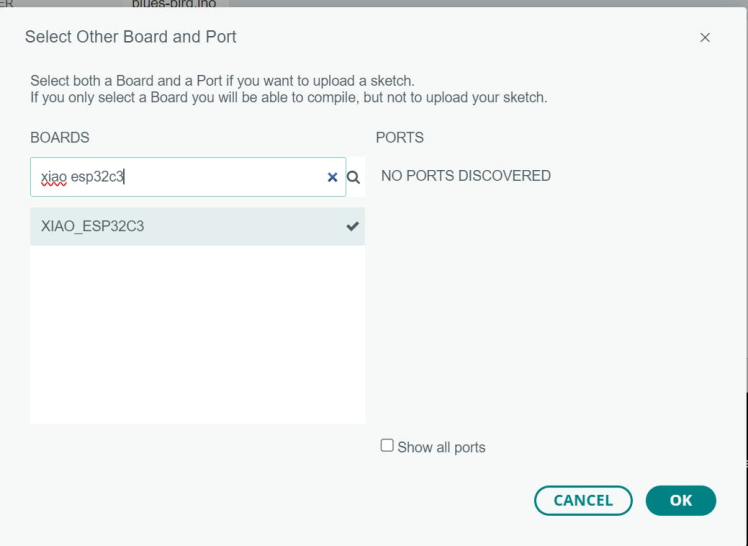Click the "Select both a Board and a Port" instruction line
The image size is (748, 546).
point(222,80)
